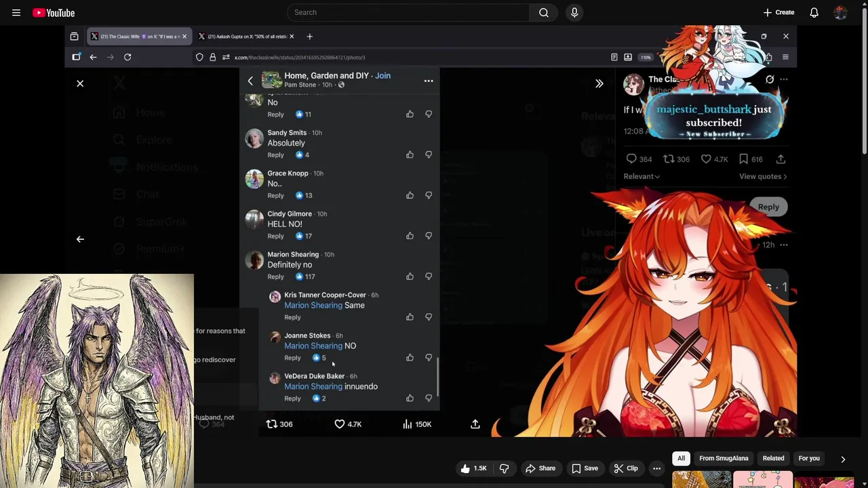
Task: Like Sandy Smits' Absolutely comment
Action: coord(410,155)
